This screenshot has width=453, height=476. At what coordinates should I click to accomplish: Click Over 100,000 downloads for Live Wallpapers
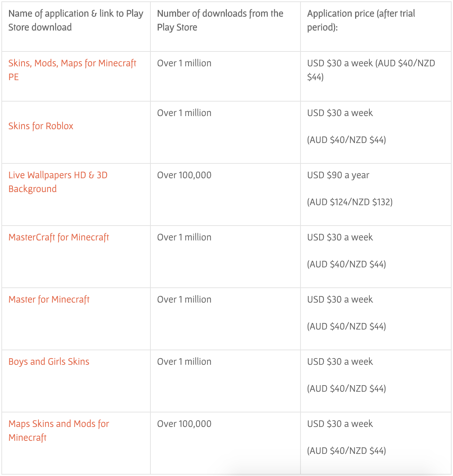[x=184, y=175]
